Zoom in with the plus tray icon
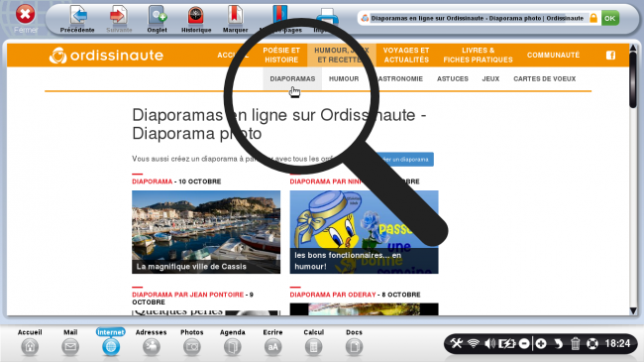 (541, 343)
